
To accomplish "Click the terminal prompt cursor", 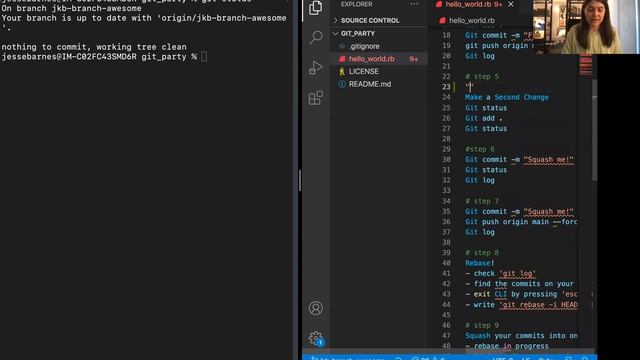I will coord(204,57).
